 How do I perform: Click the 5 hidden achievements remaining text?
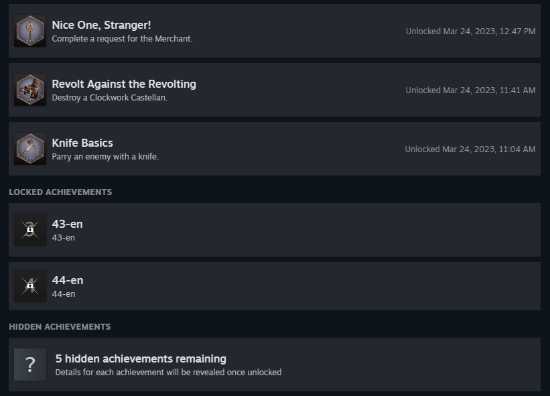click(141, 359)
